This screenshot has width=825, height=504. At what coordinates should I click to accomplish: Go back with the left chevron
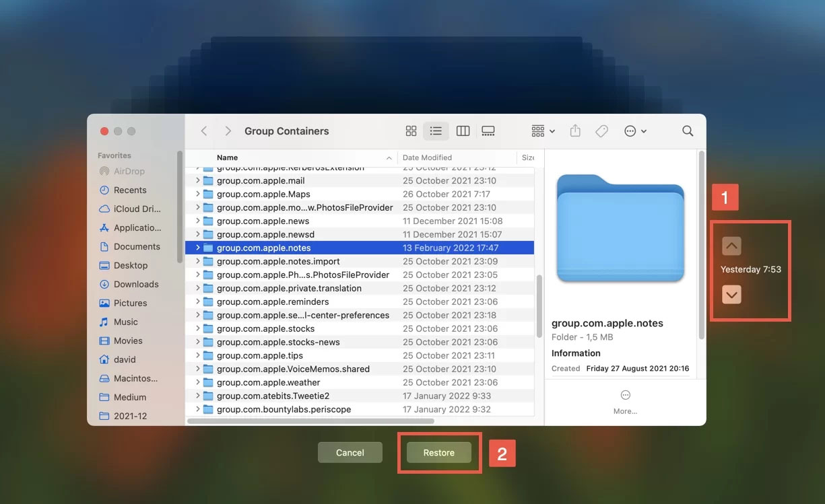click(x=204, y=131)
